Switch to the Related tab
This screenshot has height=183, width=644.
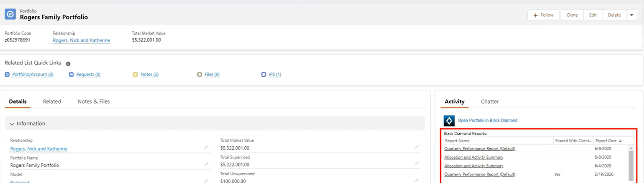click(x=52, y=102)
